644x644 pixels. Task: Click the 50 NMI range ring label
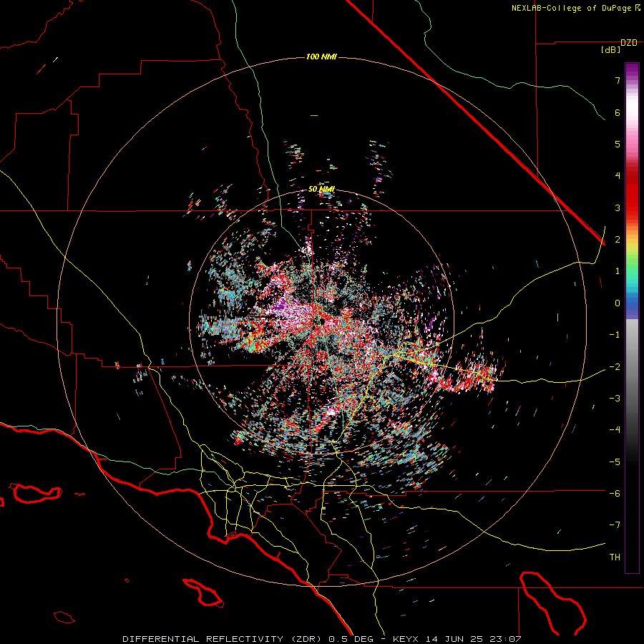(321, 189)
